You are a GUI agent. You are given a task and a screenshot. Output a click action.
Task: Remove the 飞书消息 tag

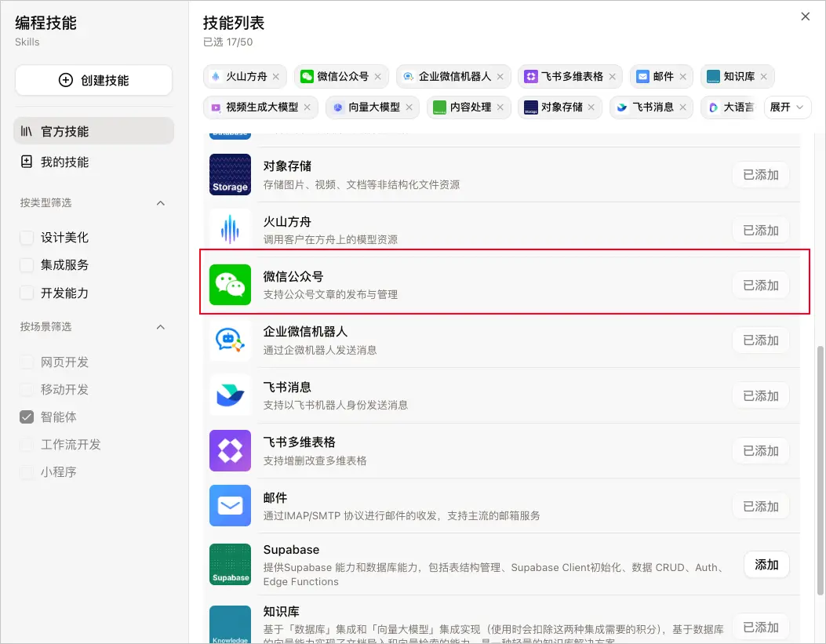click(x=682, y=107)
